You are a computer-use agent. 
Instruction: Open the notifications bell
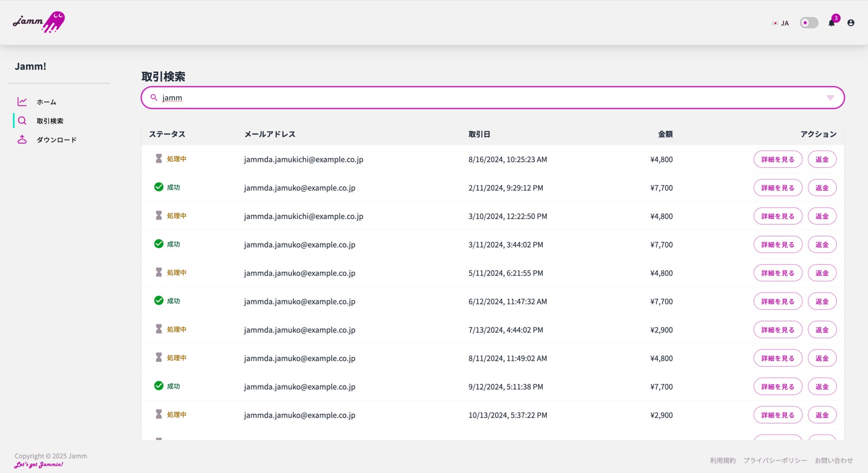click(x=831, y=23)
